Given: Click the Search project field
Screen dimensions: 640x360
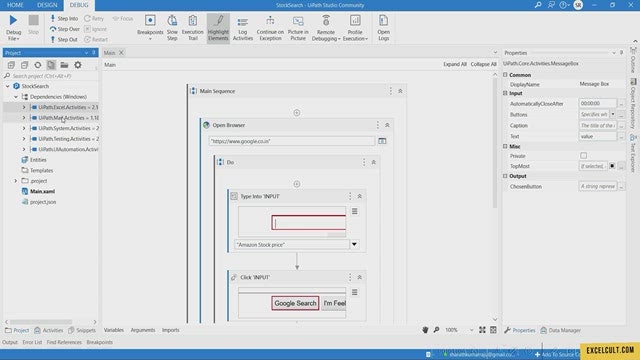Looking at the screenshot, I should tap(51, 76).
